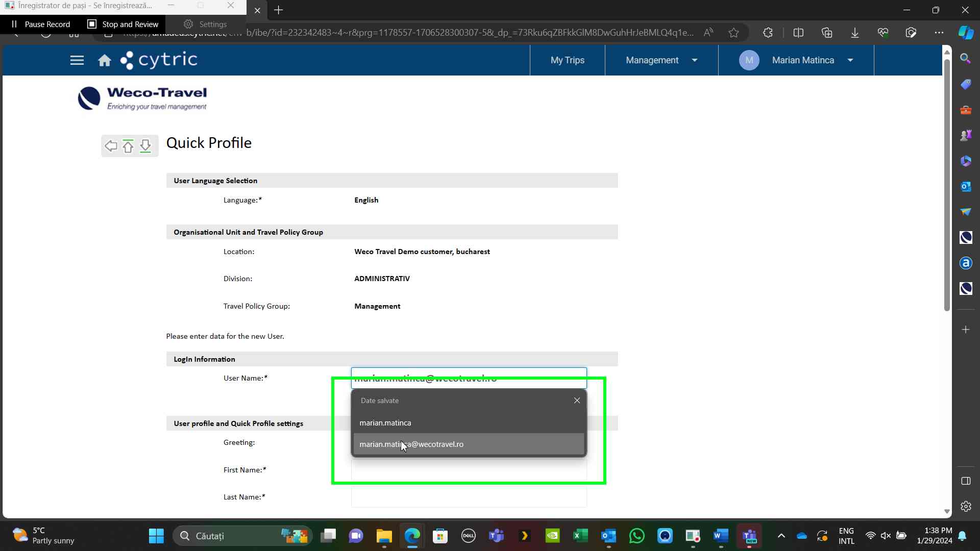
Task: Pause Record in step recorder
Action: (x=41, y=24)
